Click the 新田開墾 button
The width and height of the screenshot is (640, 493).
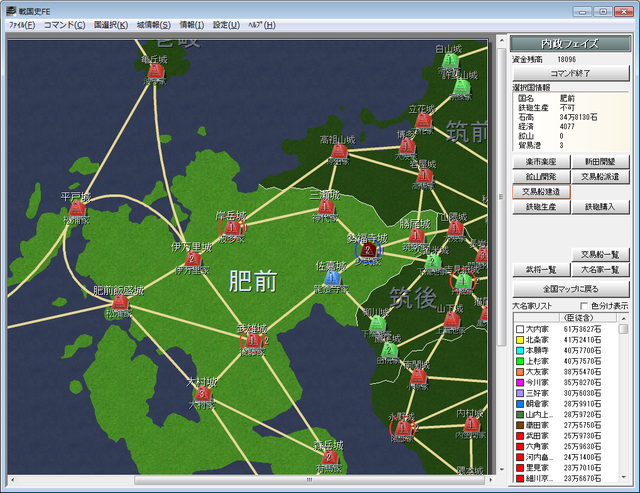[x=600, y=162]
